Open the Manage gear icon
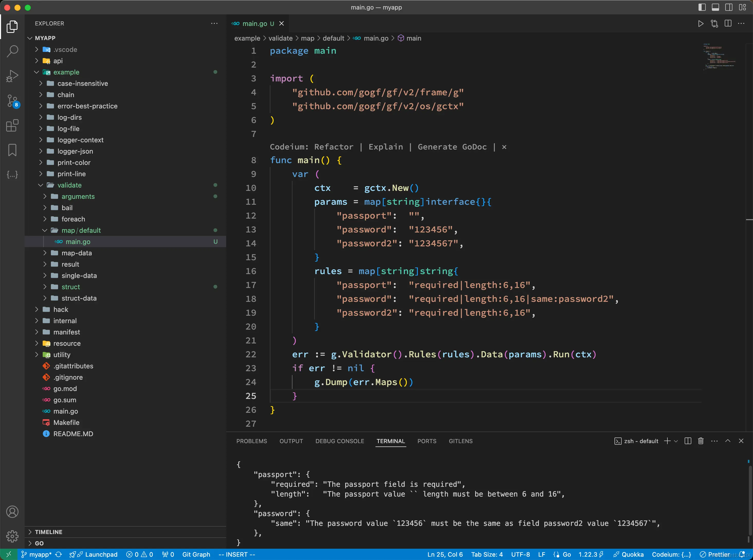753x560 pixels. (x=12, y=536)
